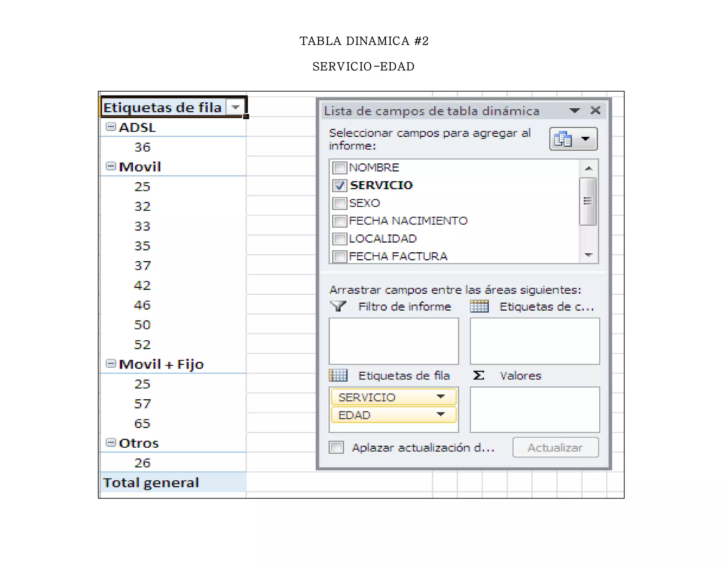Check the LOCALIDAD field checkbox
This screenshot has height=562, width=728.
point(339,239)
